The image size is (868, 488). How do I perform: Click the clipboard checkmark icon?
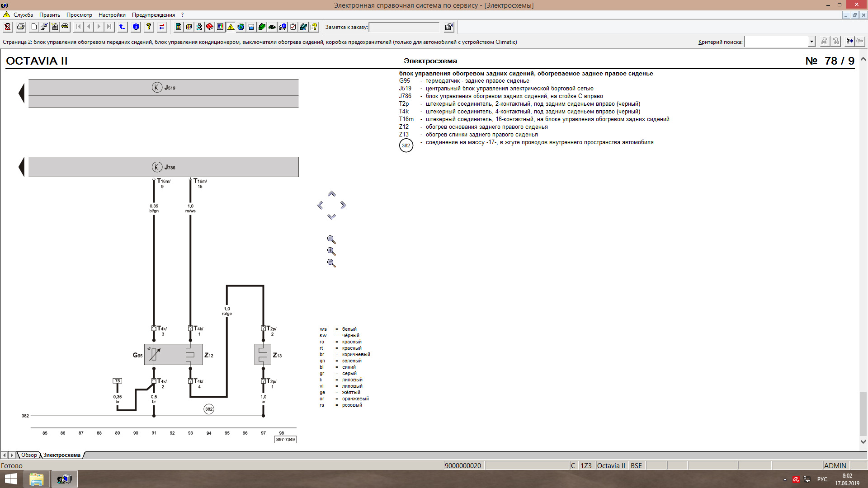click(293, 27)
